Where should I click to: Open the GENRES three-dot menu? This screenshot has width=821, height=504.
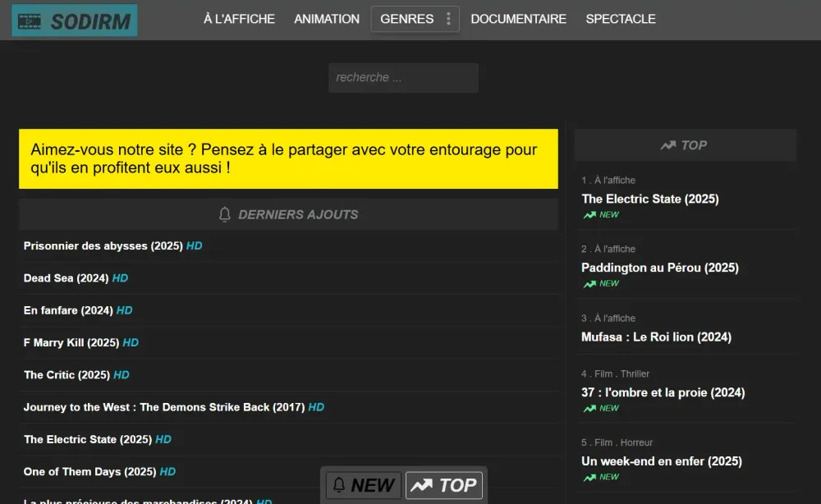tap(447, 19)
